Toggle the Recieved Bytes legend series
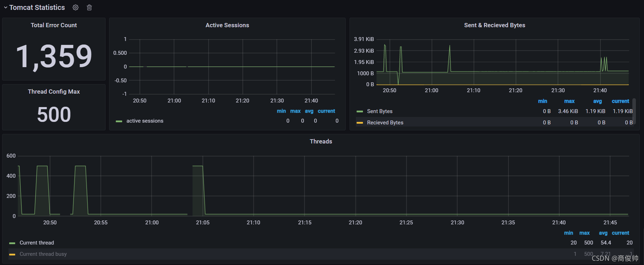The image size is (644, 265). pos(385,123)
